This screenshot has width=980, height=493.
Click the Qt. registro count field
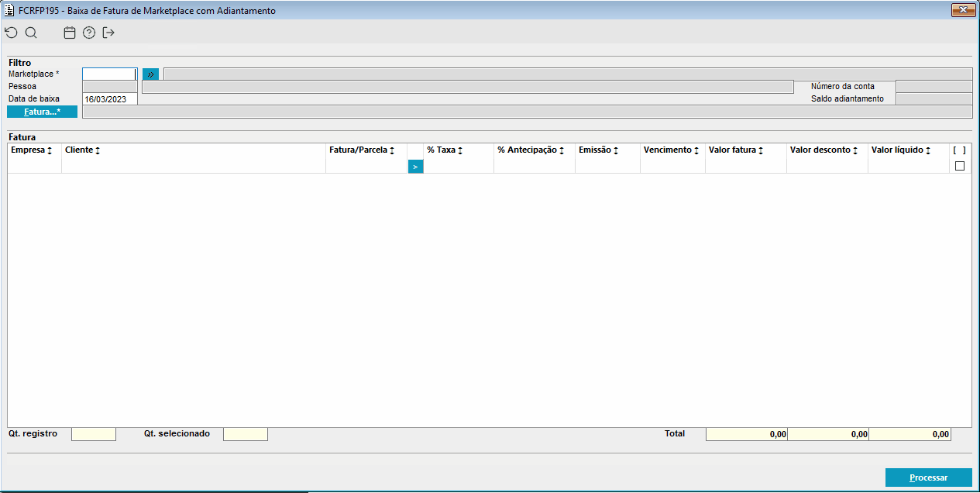(x=94, y=434)
